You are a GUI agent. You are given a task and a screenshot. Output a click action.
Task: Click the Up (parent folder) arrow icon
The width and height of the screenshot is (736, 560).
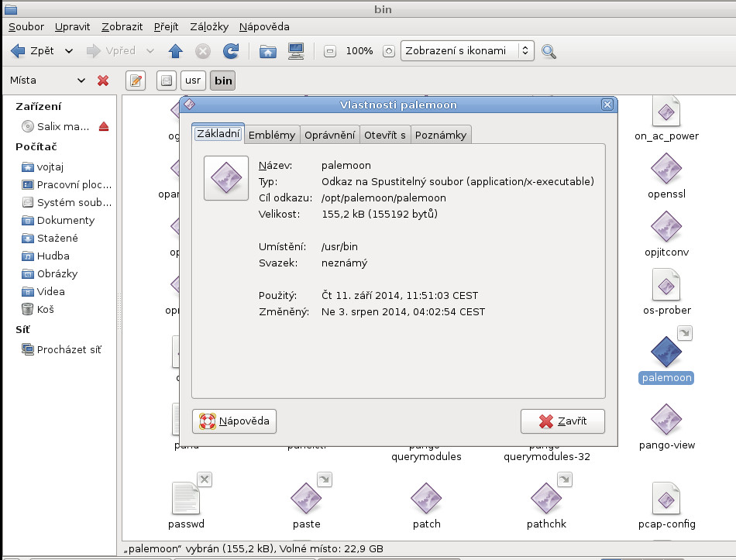point(175,51)
